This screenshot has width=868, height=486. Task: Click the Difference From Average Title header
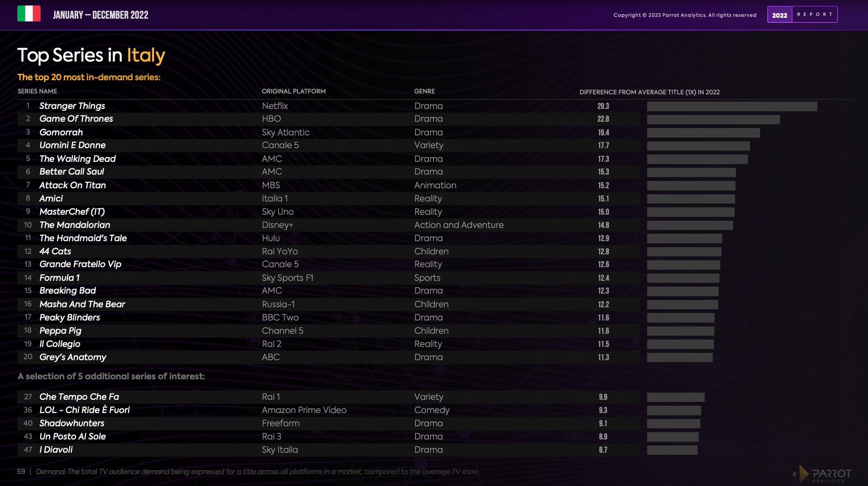point(649,92)
